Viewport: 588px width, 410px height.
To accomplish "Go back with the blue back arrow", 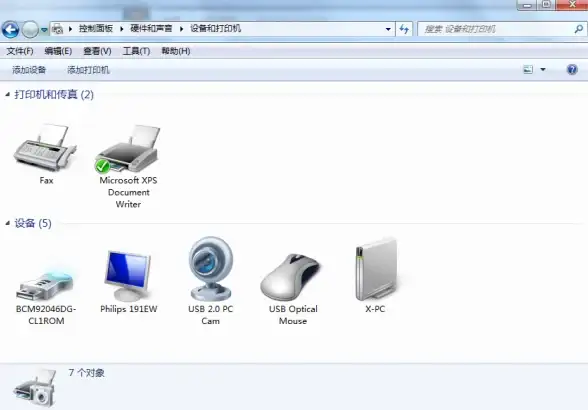I will coord(10,29).
